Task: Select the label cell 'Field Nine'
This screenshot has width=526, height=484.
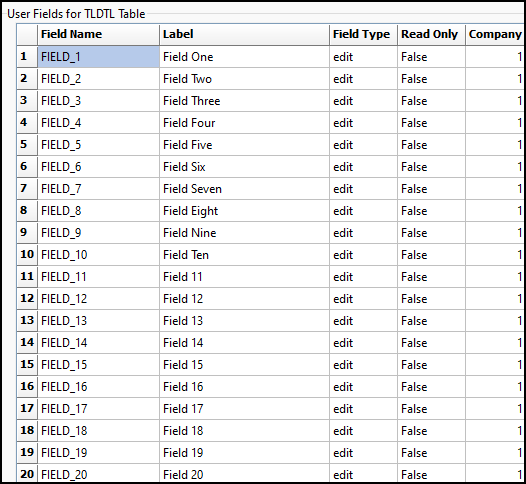Action: point(245,232)
